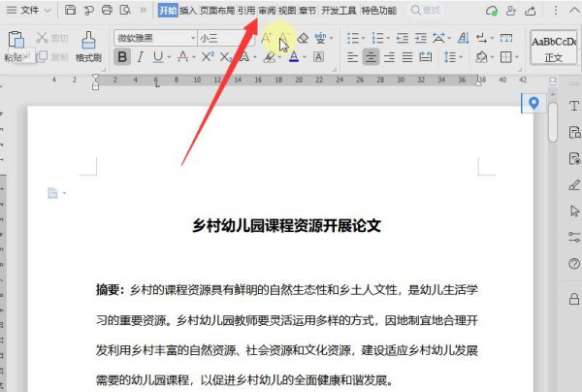Screen dimensions: 582x392
Task: Click the Decrease Indent icon
Action: click(402, 38)
